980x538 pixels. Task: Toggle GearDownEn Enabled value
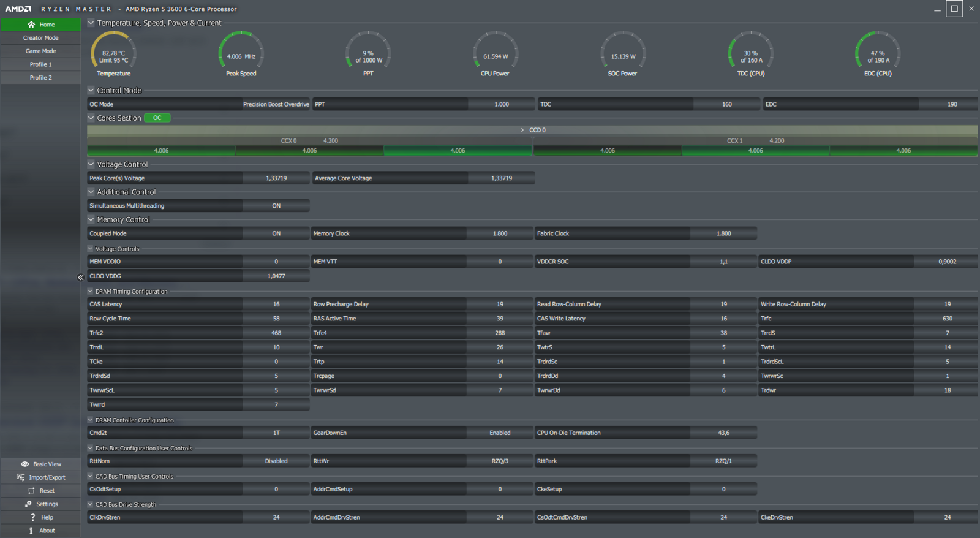(x=500, y=433)
